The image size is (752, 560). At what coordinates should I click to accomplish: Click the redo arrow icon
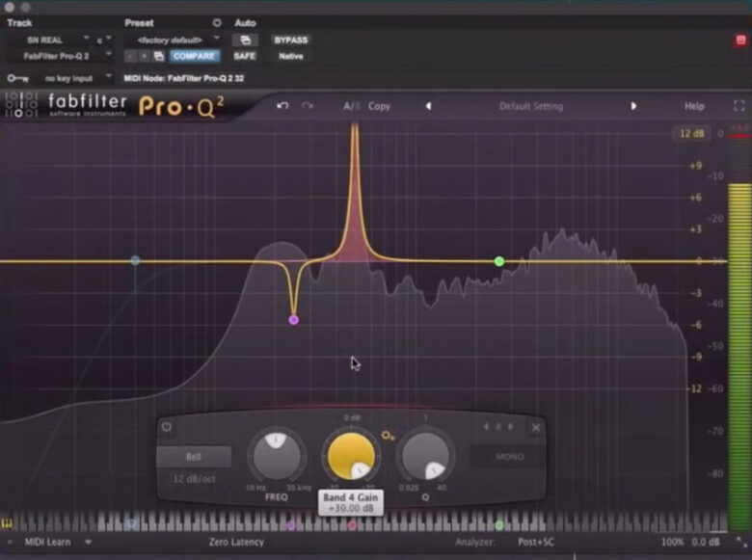308,106
